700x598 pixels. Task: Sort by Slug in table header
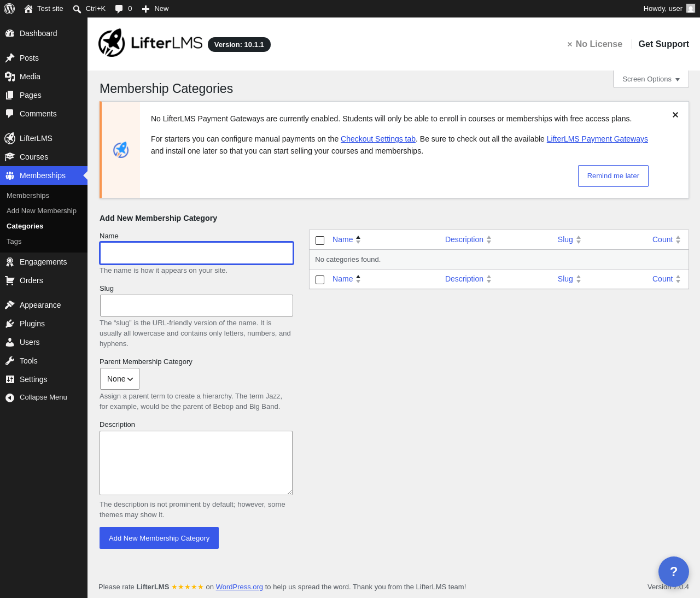(x=569, y=239)
